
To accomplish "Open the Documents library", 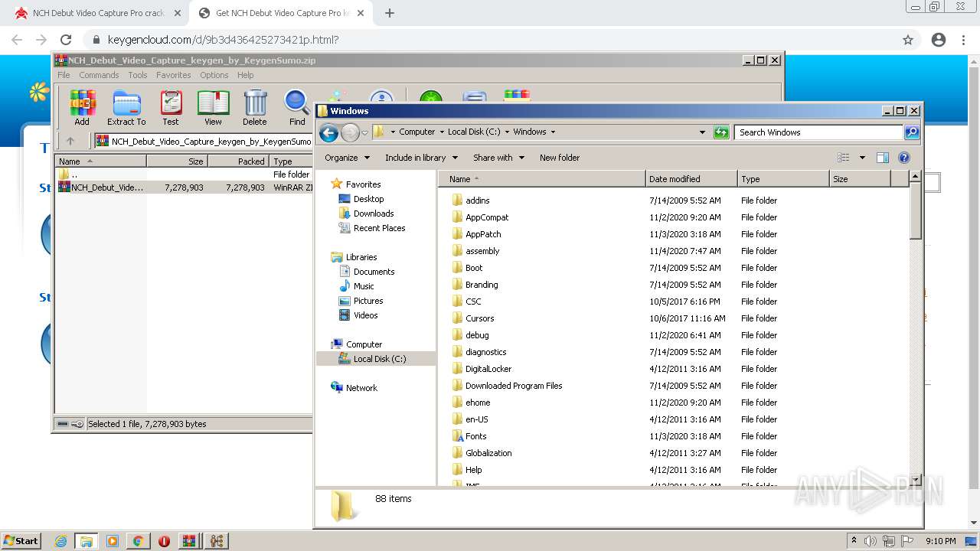I will pyautogui.click(x=374, y=272).
